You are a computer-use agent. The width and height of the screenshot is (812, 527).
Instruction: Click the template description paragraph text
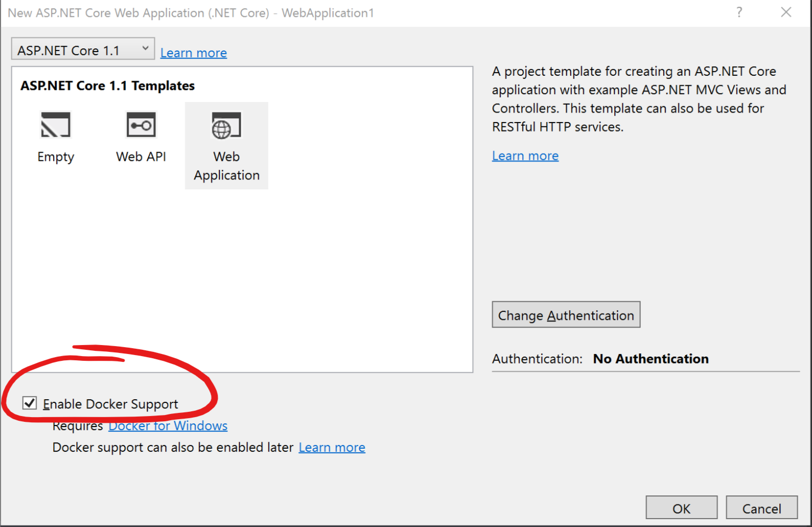[639, 99]
